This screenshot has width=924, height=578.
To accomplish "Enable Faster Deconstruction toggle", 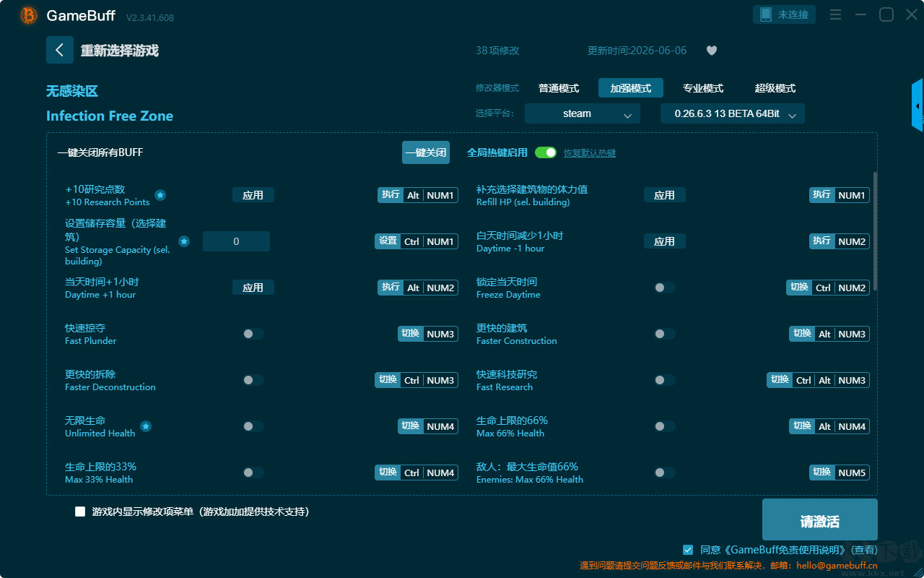I will point(253,380).
